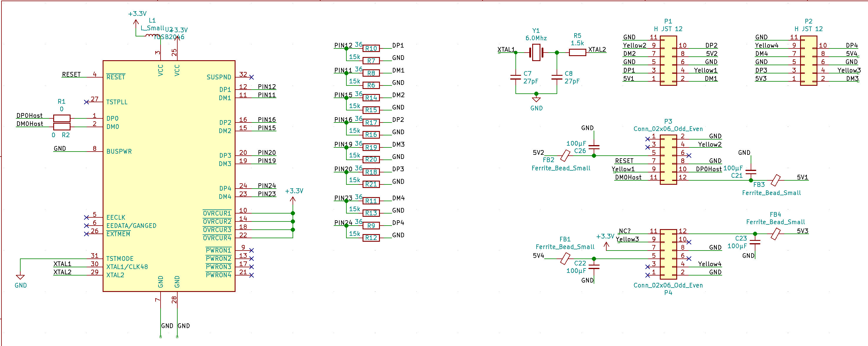The height and width of the screenshot is (346, 868).
Task: Select the R7 resistor symbol
Action: click(x=371, y=61)
